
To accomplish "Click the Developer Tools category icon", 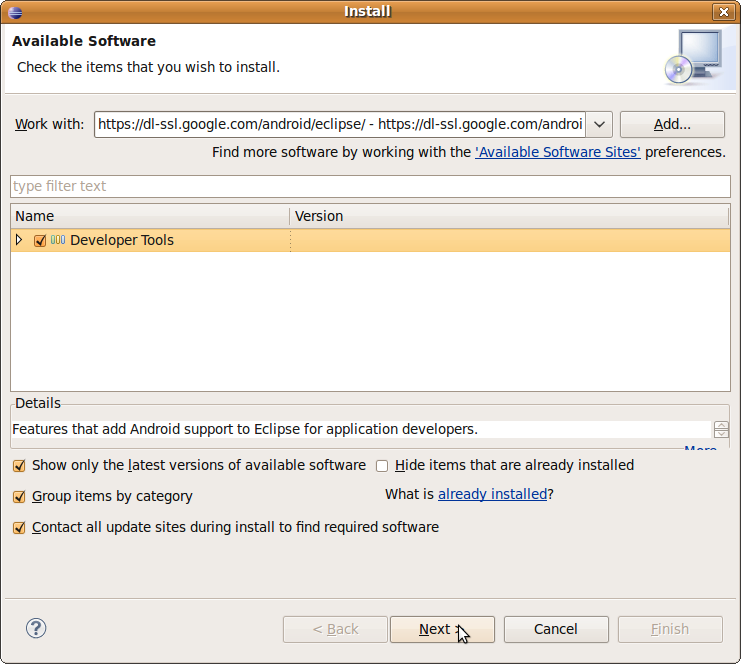I will click(58, 240).
